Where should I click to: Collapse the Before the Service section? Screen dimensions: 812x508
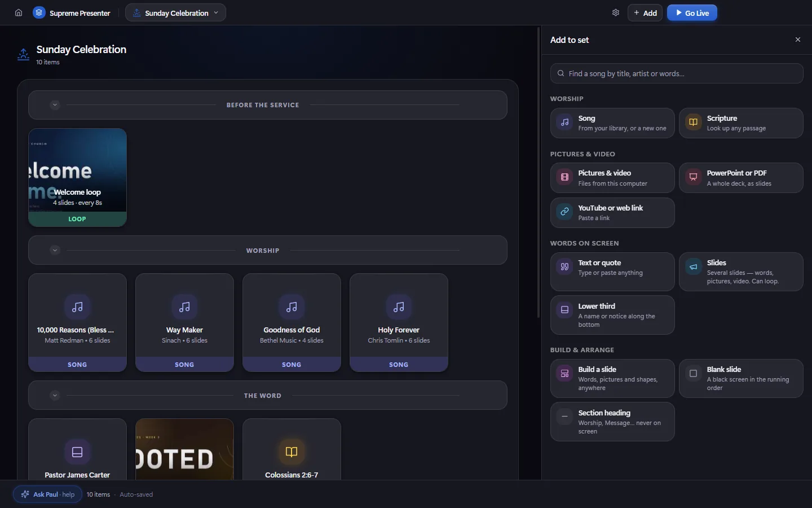point(55,105)
